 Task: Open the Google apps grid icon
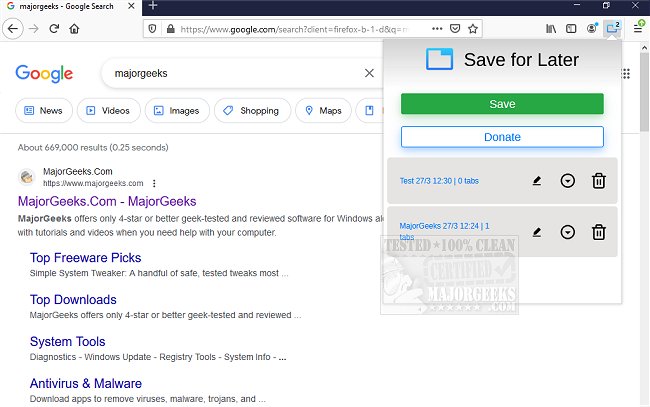626,74
